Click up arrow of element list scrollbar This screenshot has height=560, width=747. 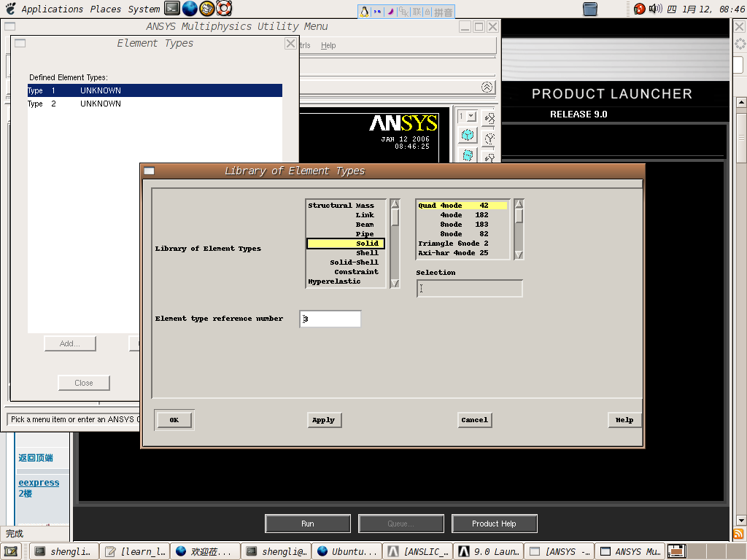click(x=519, y=204)
